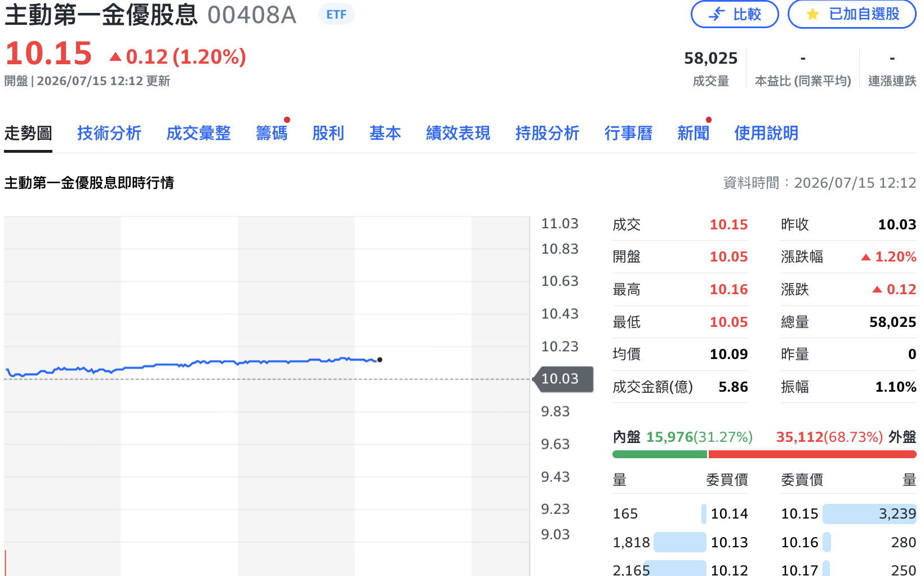This screenshot has height=576, width=924.
Task: Click the 本益比 (同業平均) label
Action: click(x=803, y=81)
